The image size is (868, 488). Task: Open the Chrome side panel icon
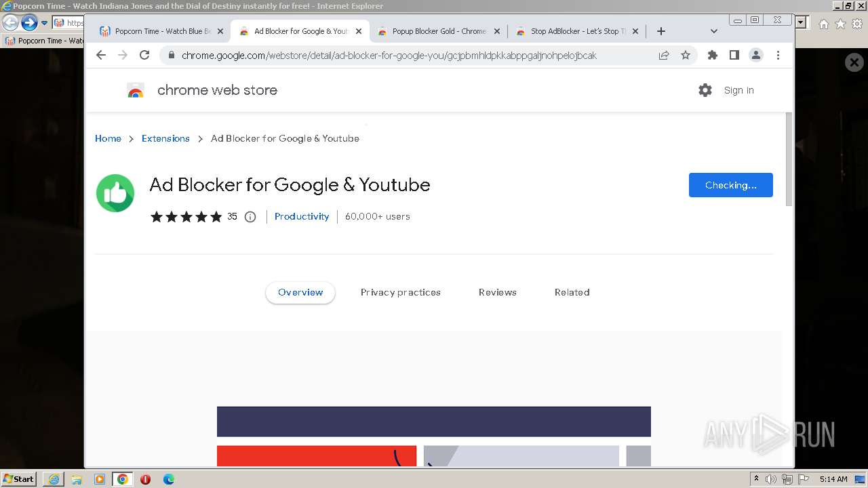click(734, 56)
